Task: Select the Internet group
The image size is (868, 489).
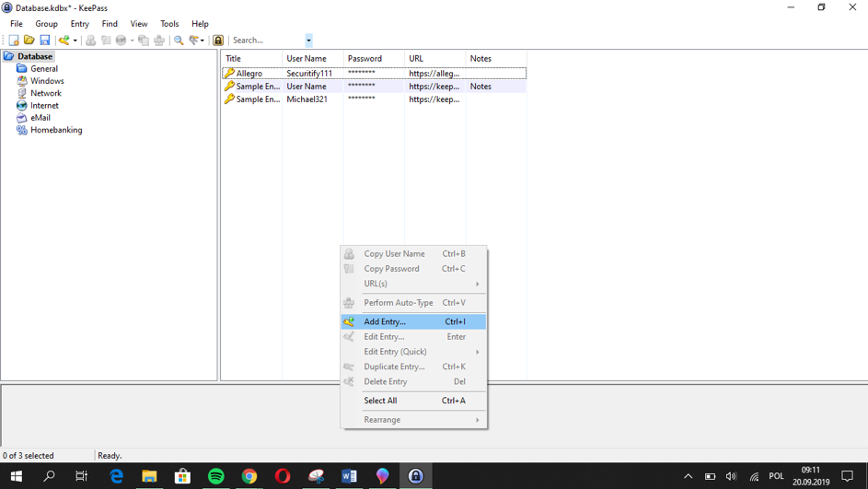Action: pyautogui.click(x=44, y=105)
